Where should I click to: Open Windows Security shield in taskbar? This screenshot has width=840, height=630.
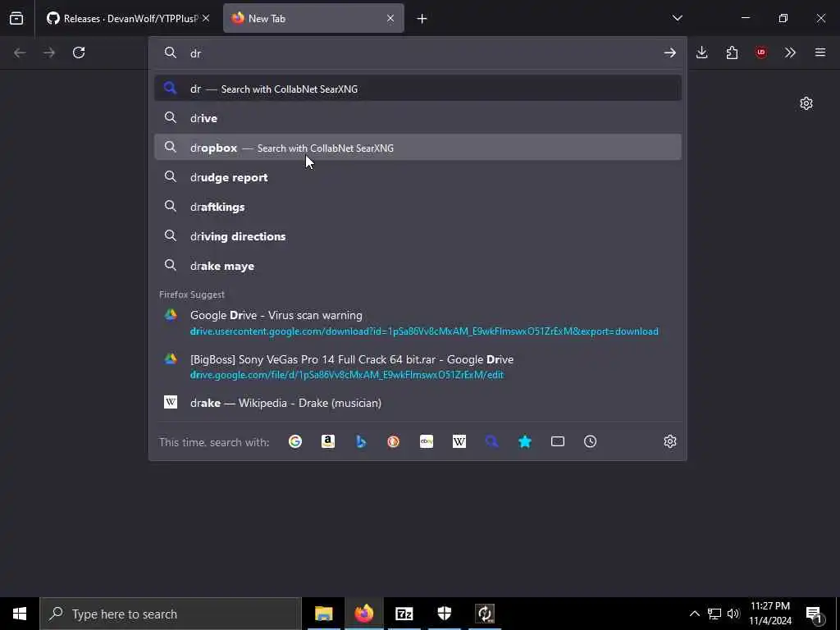point(444,614)
